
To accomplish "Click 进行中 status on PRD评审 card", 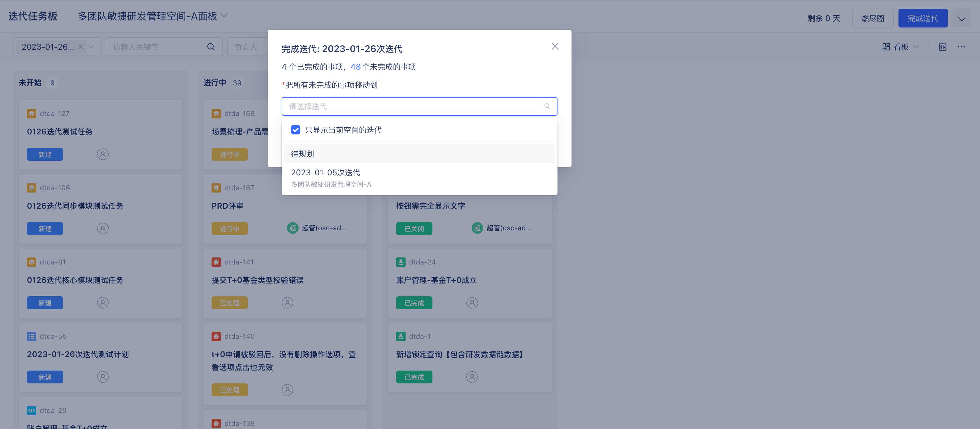I will (229, 229).
